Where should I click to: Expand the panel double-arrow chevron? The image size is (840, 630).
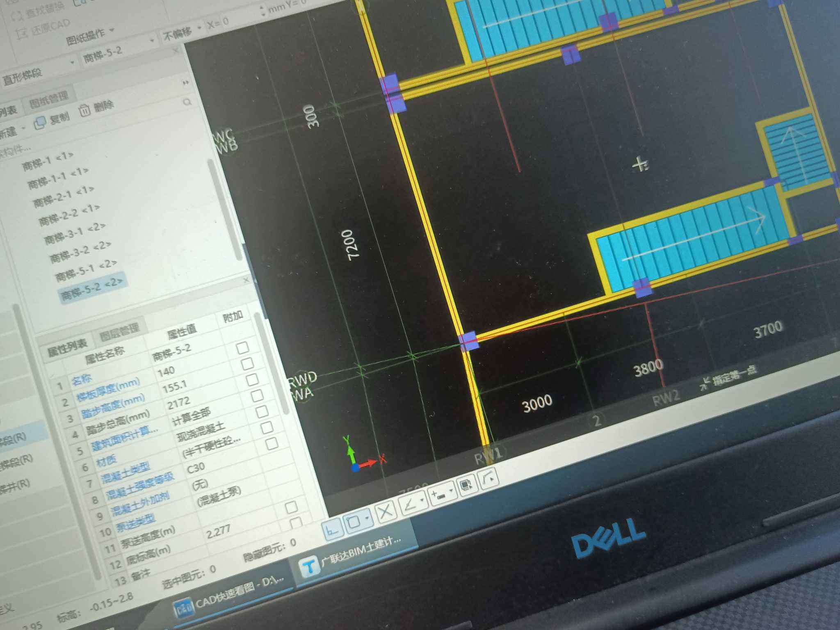(186, 83)
